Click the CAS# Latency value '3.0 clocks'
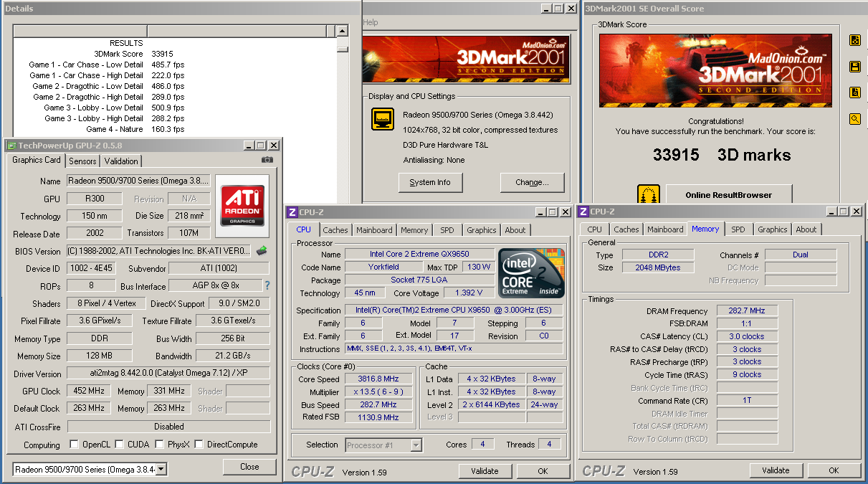The height and width of the screenshot is (484, 868). (x=747, y=336)
